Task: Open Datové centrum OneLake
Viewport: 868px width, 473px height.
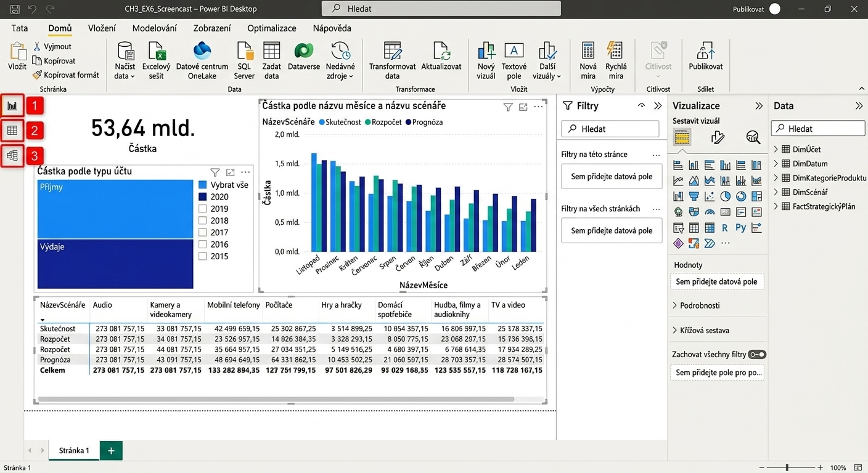Action: [x=202, y=61]
